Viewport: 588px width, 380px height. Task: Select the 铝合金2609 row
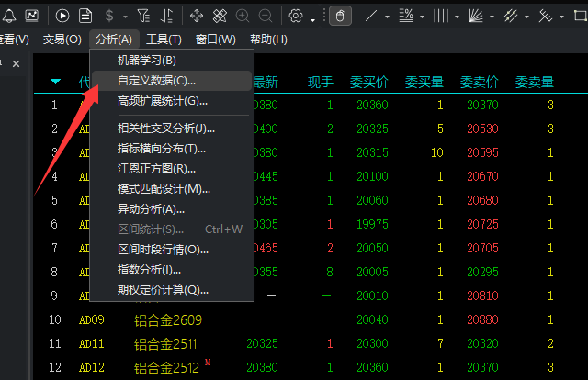(168, 320)
